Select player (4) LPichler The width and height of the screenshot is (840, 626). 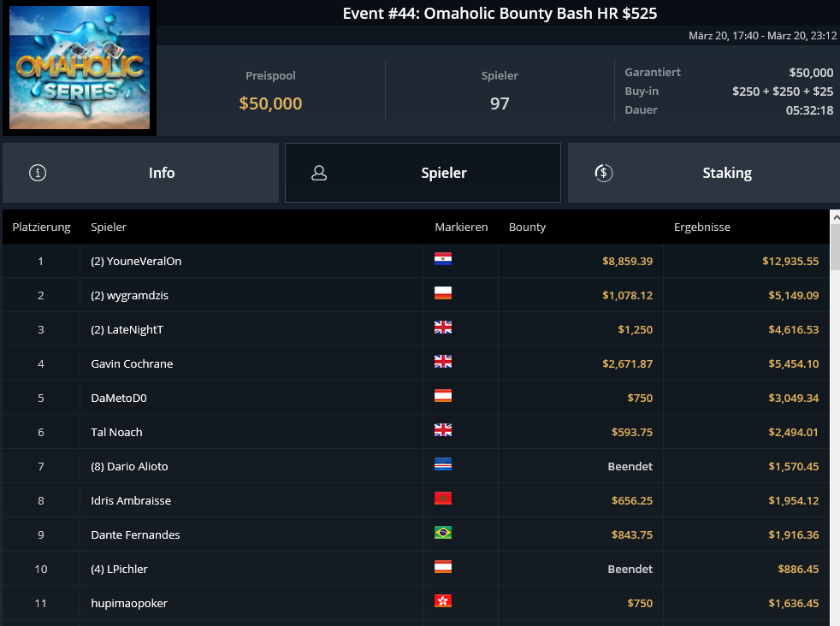click(x=120, y=570)
